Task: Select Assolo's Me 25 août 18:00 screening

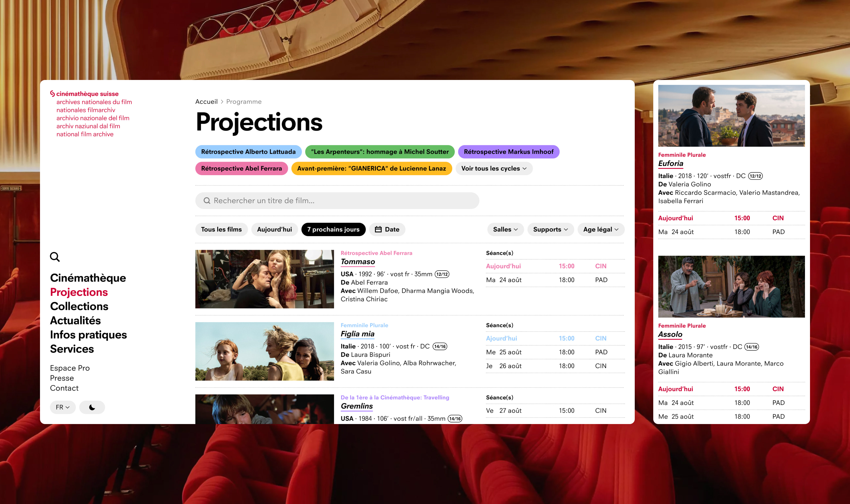Action: coord(731,417)
